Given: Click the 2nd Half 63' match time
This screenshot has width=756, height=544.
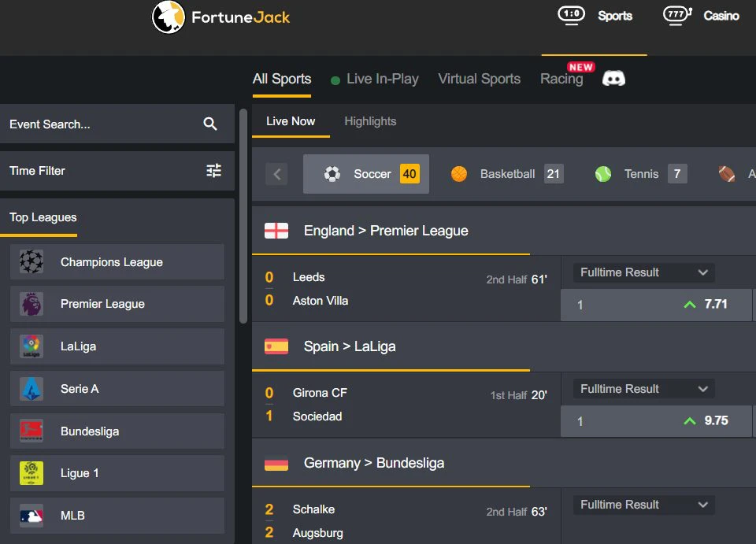Looking at the screenshot, I should pos(517,512).
